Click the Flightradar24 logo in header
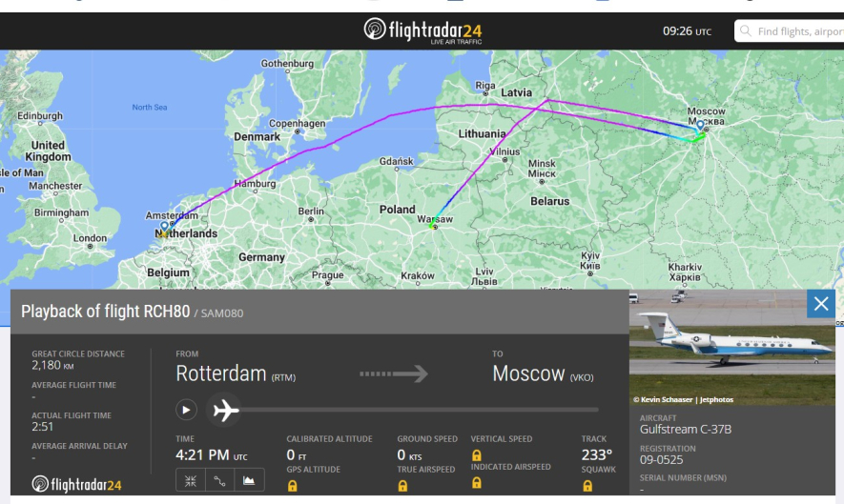The height and width of the screenshot is (504, 844). click(x=422, y=30)
